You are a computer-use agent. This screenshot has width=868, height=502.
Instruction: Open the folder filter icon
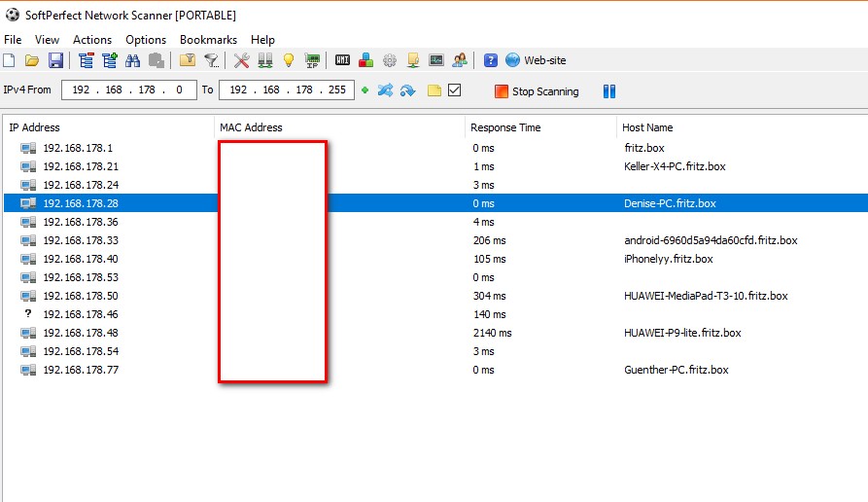point(188,60)
